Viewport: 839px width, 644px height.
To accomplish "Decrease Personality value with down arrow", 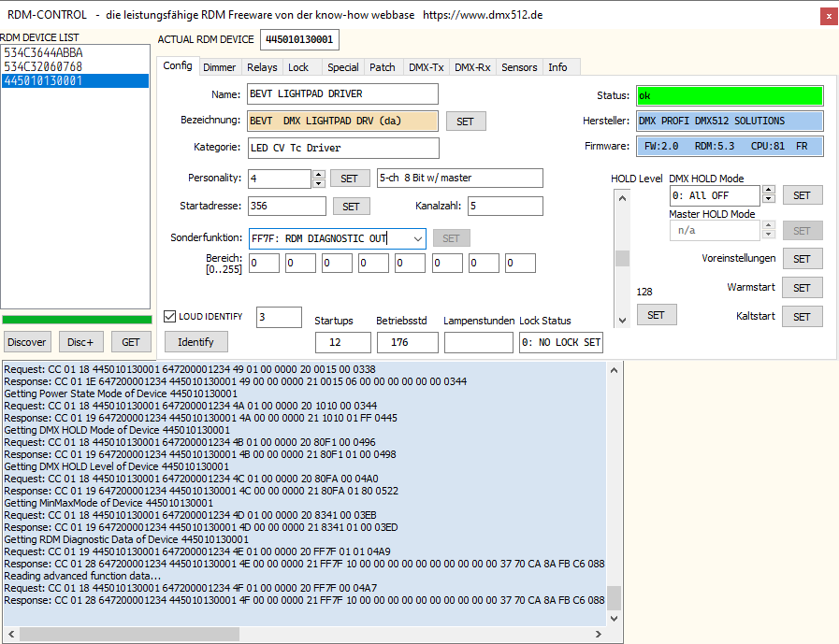I will [x=319, y=183].
